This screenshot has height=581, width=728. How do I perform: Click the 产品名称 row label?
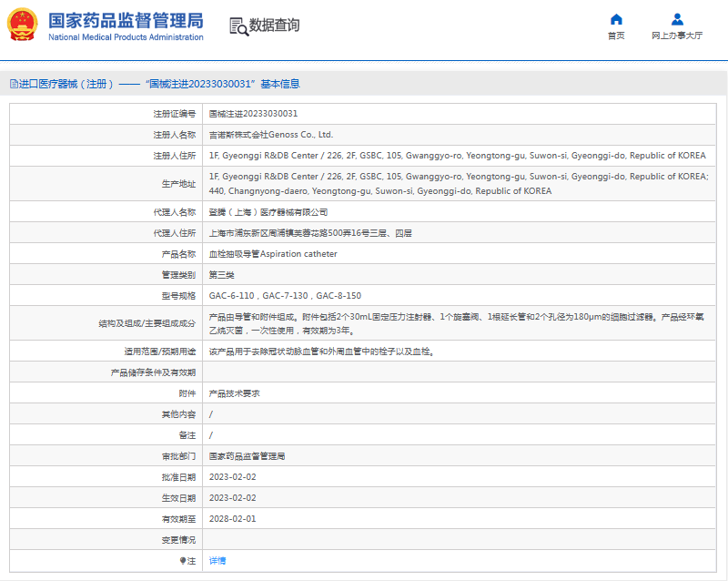point(178,254)
